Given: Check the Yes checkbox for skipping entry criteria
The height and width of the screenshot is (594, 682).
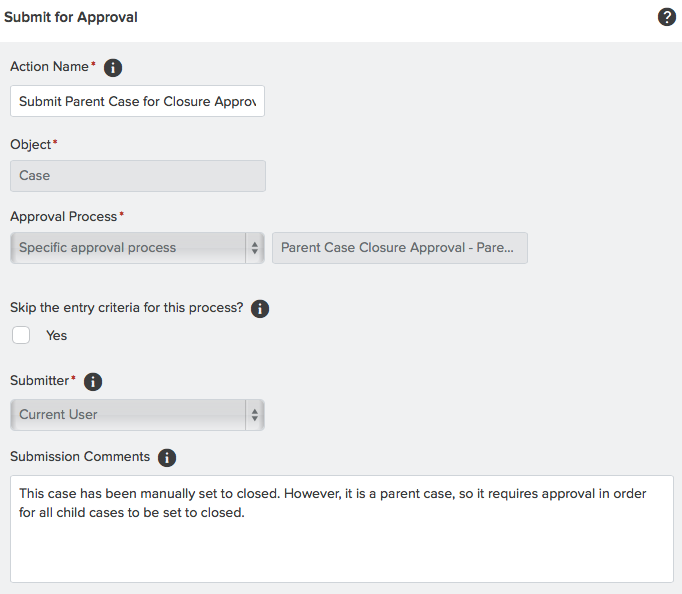Looking at the screenshot, I should 21,335.
